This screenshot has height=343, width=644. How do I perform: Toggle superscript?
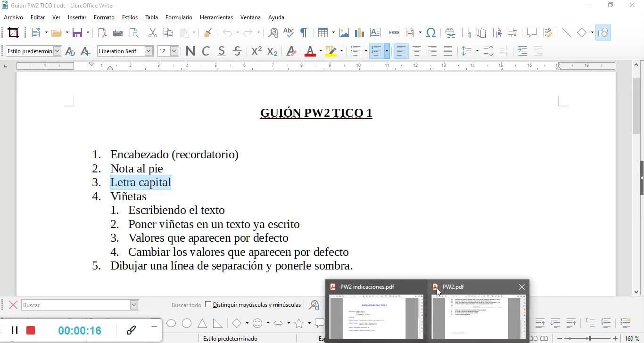pyautogui.click(x=256, y=51)
